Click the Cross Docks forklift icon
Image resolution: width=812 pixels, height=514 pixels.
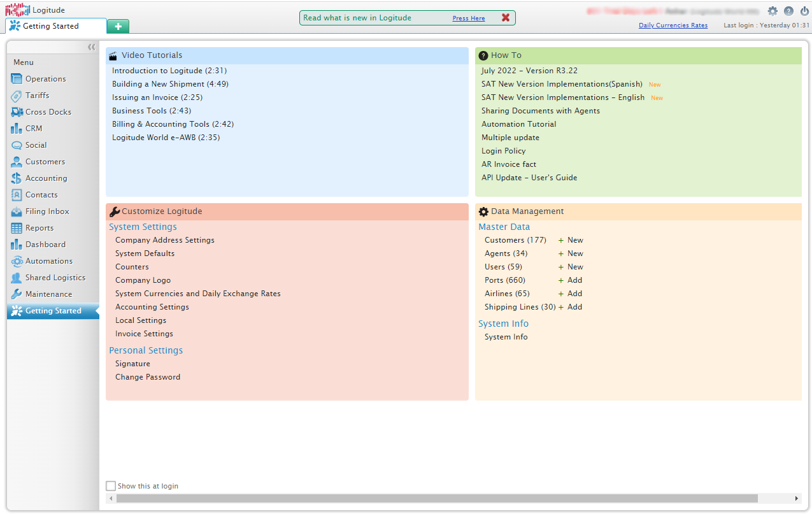(17, 112)
